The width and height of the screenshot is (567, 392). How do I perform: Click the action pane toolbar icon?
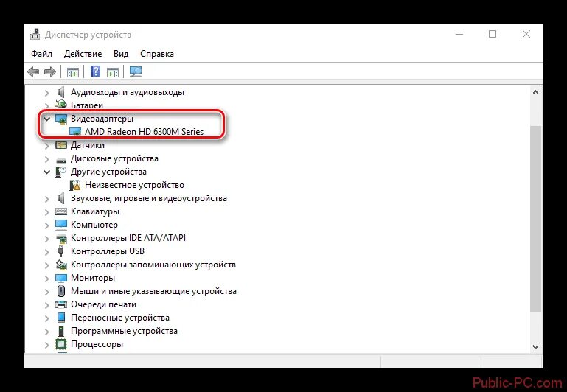pyautogui.click(x=113, y=72)
